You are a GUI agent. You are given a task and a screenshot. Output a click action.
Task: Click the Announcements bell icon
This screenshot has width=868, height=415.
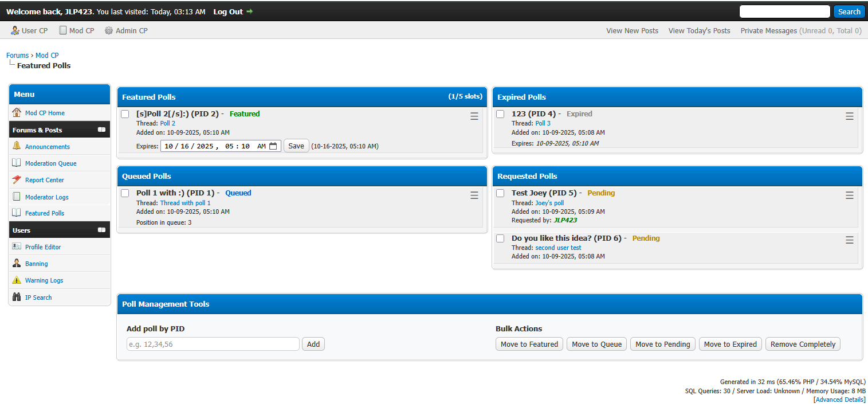point(17,146)
